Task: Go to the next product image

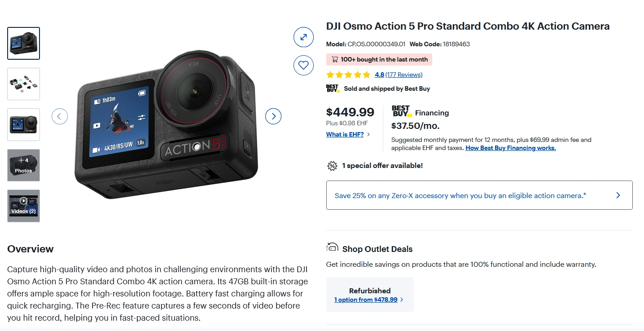Action: pyautogui.click(x=273, y=116)
